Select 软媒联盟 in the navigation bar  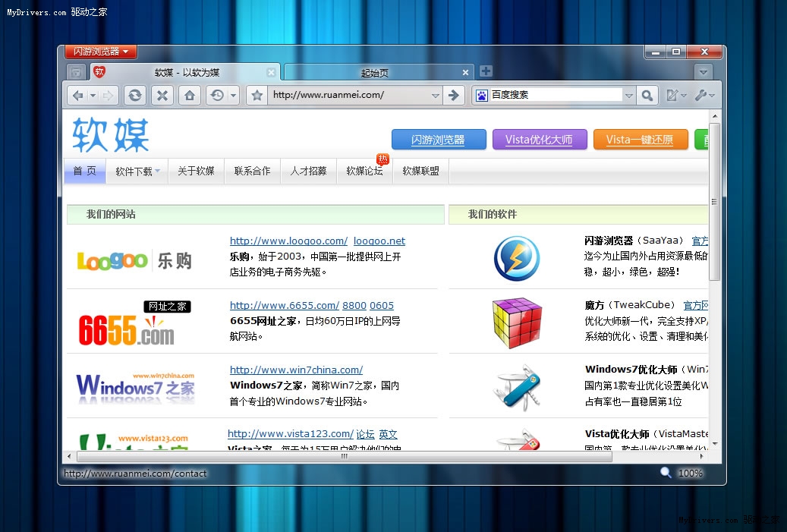coord(420,172)
